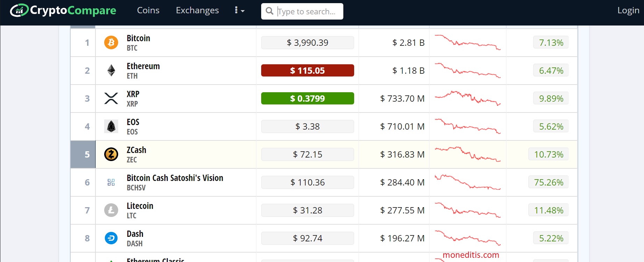Expand the three-dot more menu
This screenshot has height=262, width=644.
pos(239,10)
